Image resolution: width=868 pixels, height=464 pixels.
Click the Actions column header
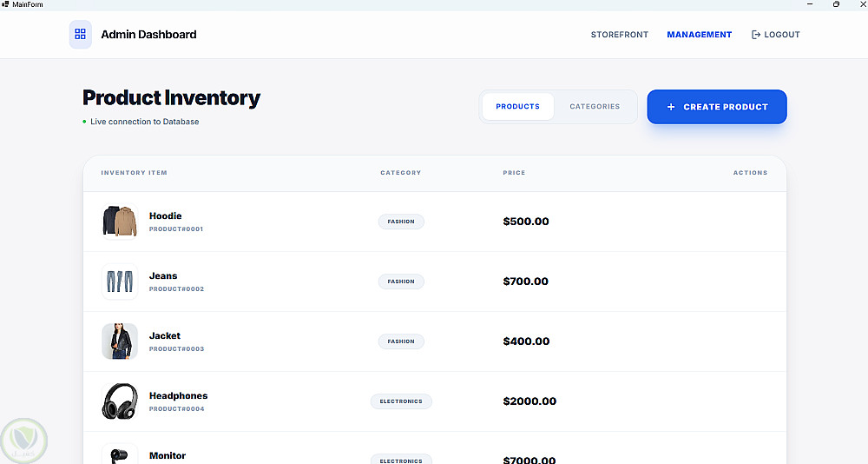coord(751,172)
